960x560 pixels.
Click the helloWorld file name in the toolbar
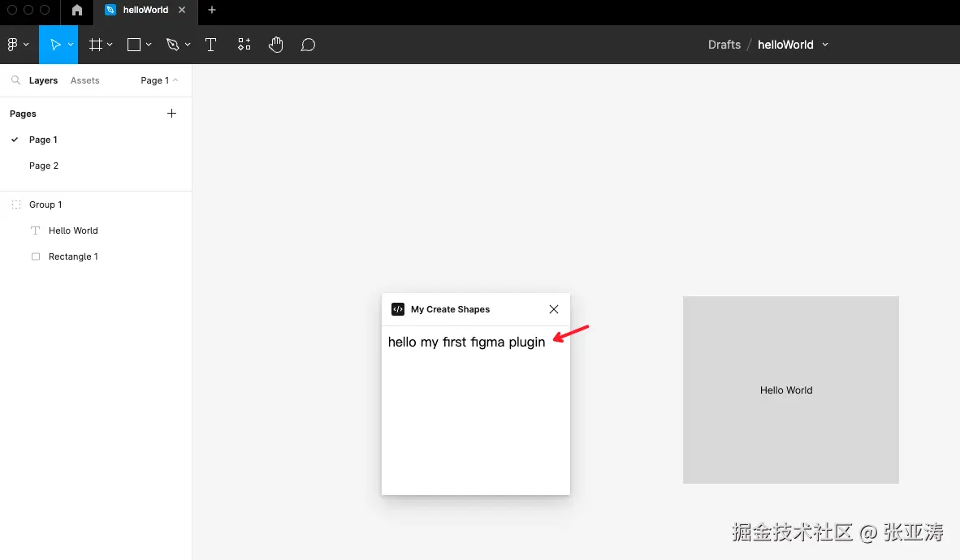tap(785, 45)
